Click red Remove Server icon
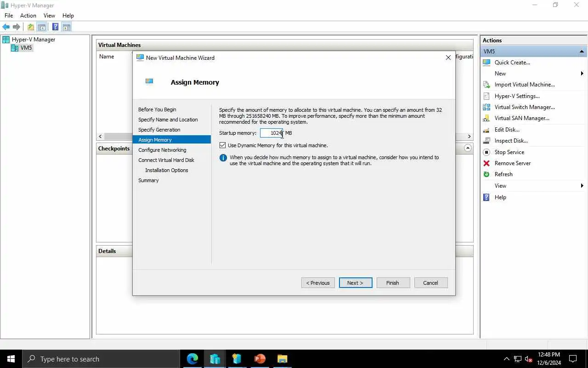This screenshot has width=588, height=368. click(x=486, y=163)
